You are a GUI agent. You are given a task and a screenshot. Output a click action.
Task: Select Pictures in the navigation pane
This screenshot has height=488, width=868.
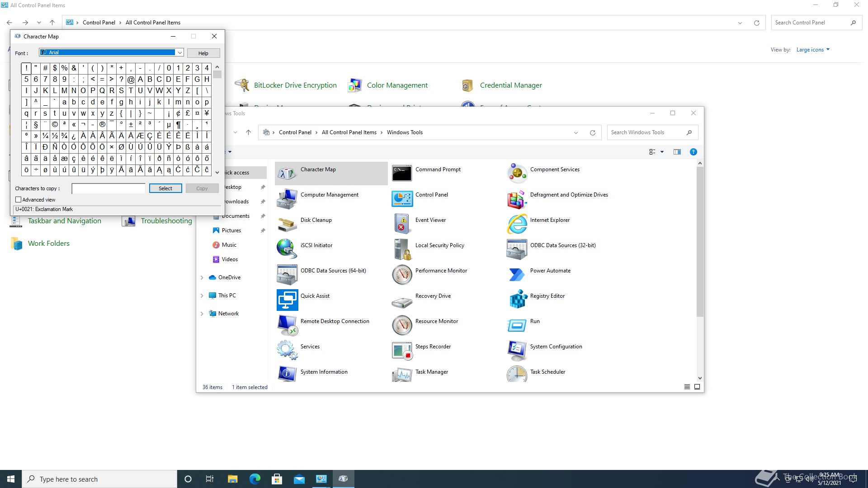tap(231, 230)
